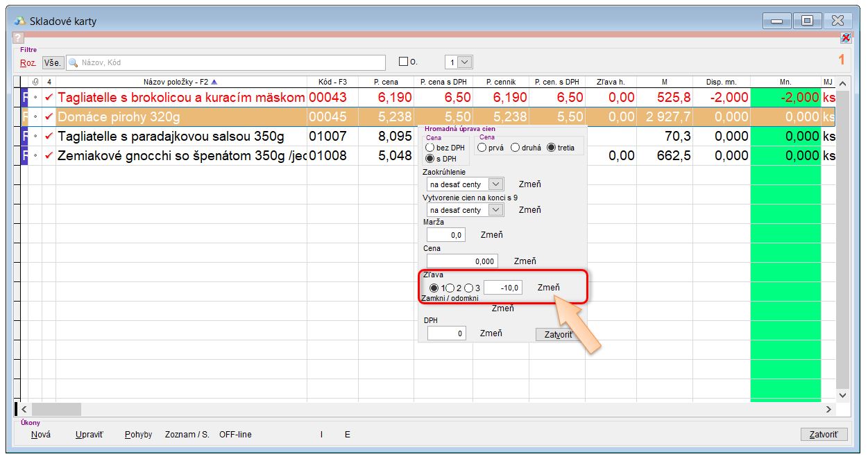
Task: Click the magnifier icon in search field
Action: tap(73, 62)
